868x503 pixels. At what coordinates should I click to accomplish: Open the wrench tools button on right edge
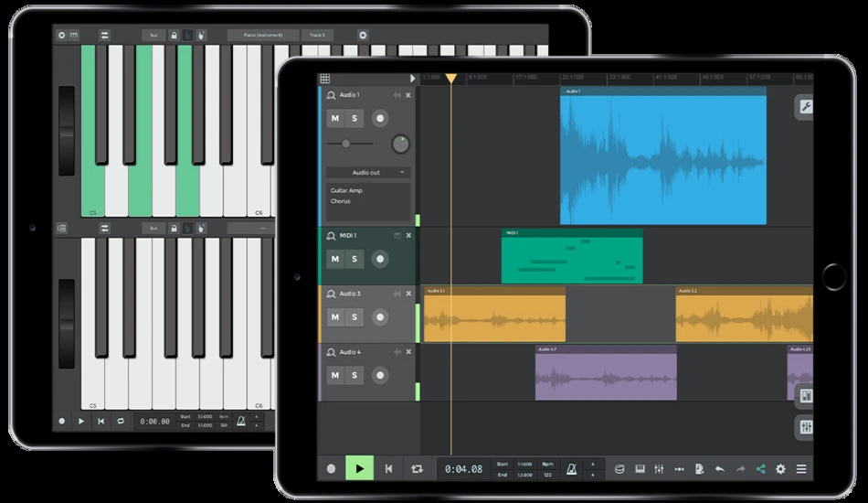pos(806,108)
